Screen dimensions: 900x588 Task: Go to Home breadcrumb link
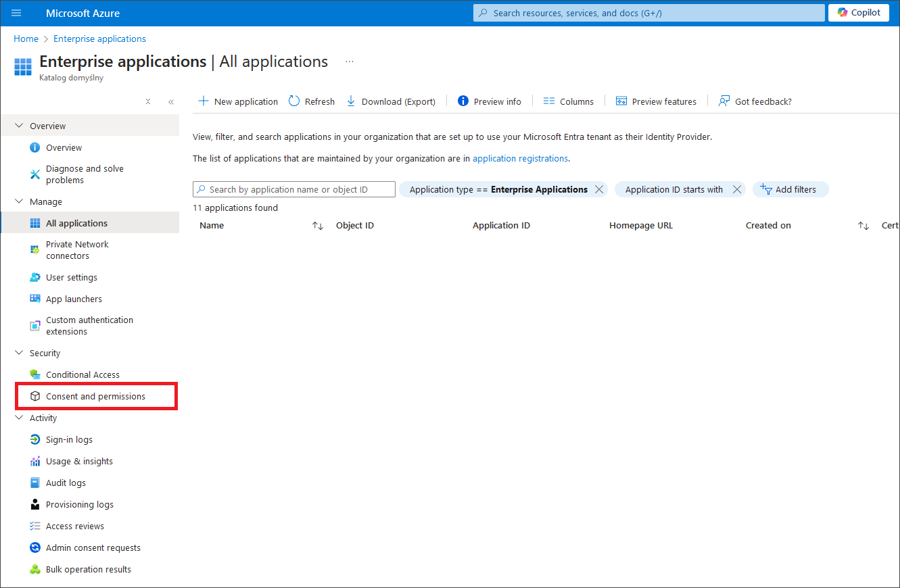(x=26, y=39)
